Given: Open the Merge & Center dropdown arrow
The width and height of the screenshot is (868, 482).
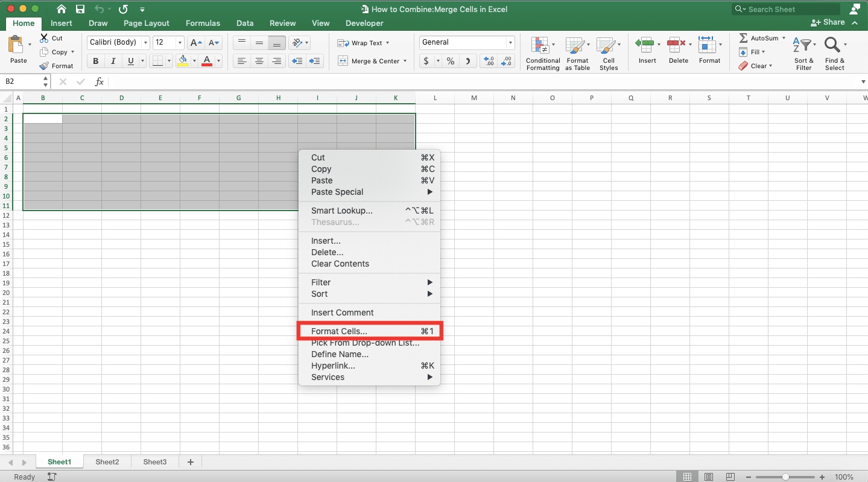Looking at the screenshot, I should pyautogui.click(x=405, y=60).
